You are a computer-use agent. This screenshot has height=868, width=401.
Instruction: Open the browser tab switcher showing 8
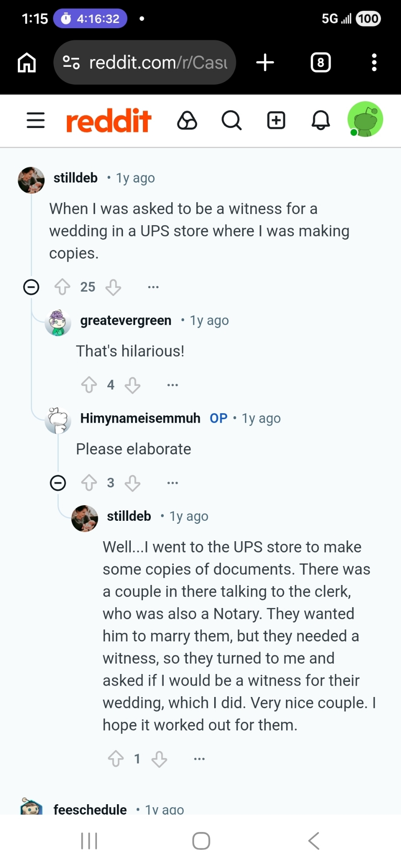click(321, 62)
